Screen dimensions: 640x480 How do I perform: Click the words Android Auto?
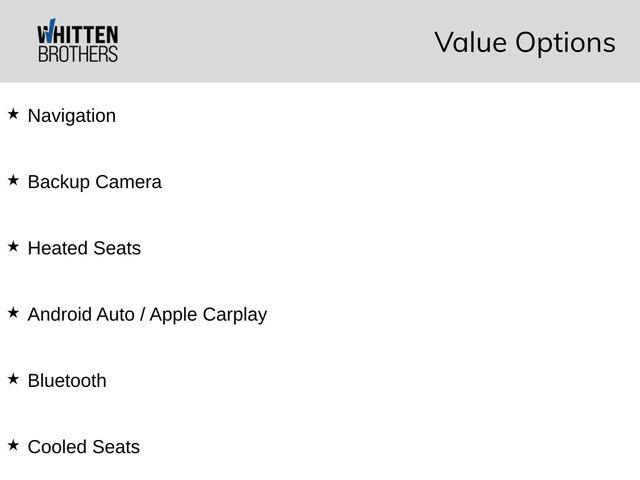coord(81,314)
